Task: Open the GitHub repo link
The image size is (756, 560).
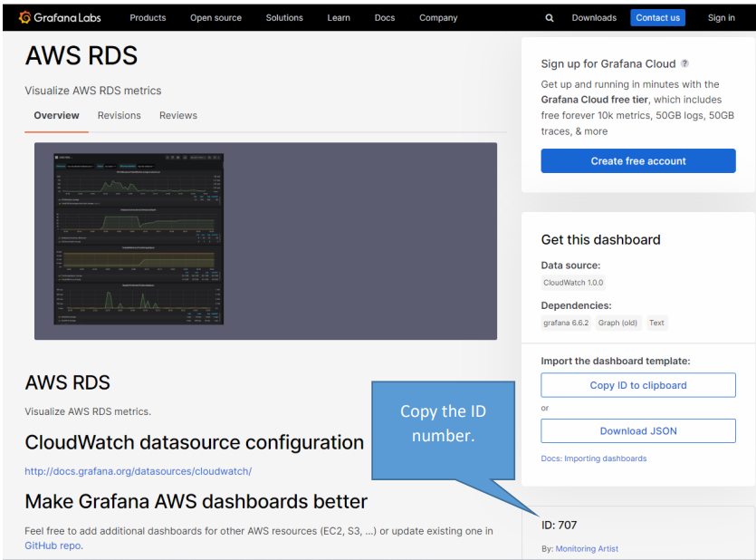Action: 53,546
